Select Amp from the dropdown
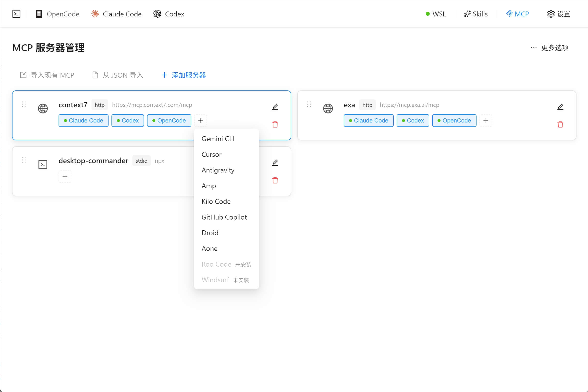This screenshot has width=588, height=392. [x=226, y=186]
